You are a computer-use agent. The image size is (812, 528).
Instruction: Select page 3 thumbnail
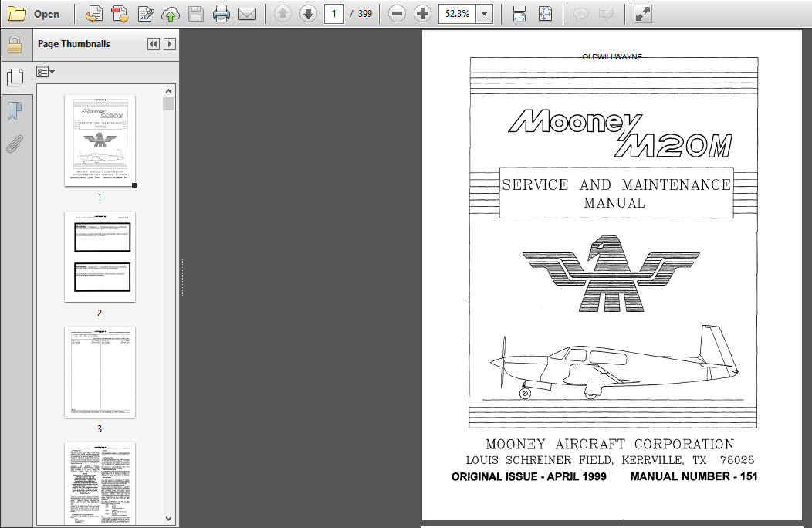(x=100, y=372)
